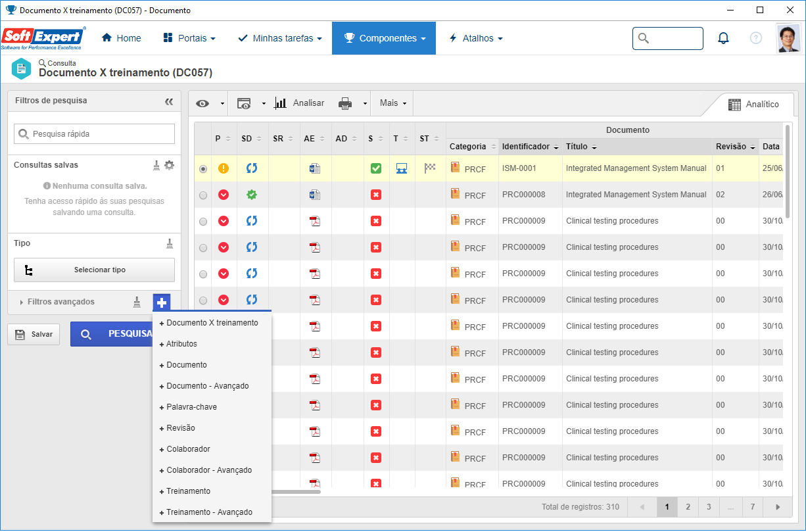Click the help question mark icon

[756, 38]
